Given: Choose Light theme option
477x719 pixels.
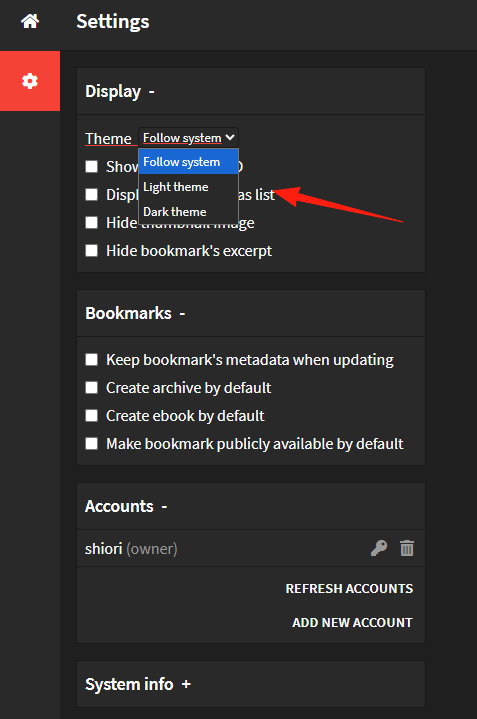Looking at the screenshot, I should [189, 187].
